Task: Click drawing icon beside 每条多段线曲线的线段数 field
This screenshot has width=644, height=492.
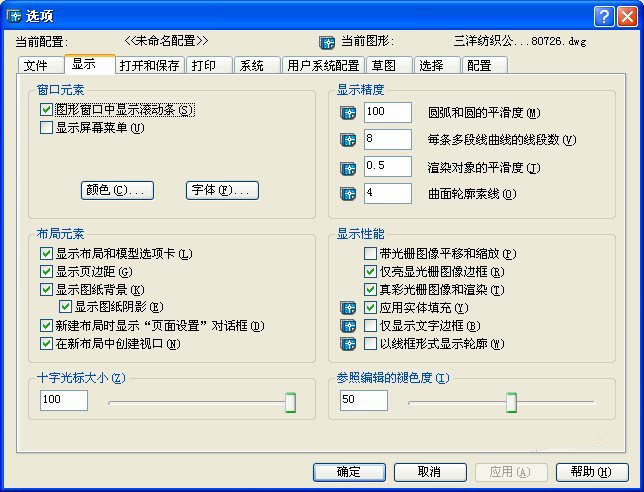Action: 348,140
